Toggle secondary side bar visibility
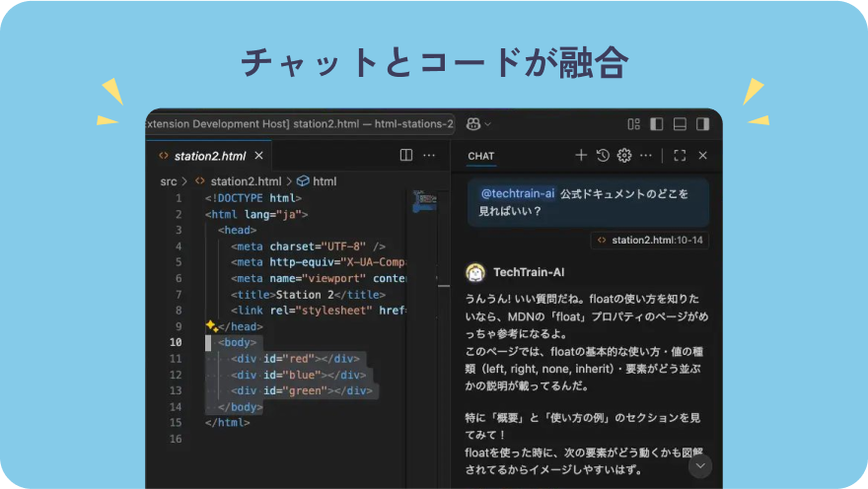This screenshot has width=868, height=489. (702, 124)
